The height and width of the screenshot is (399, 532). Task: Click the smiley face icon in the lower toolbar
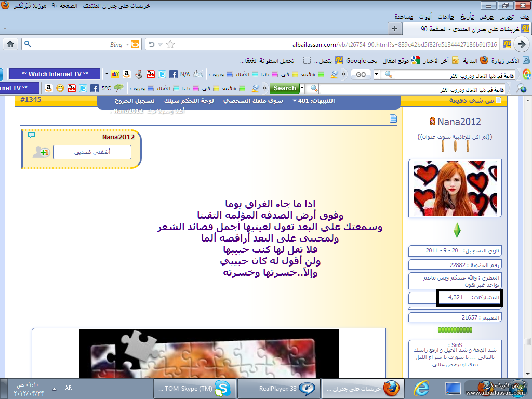[60, 88]
